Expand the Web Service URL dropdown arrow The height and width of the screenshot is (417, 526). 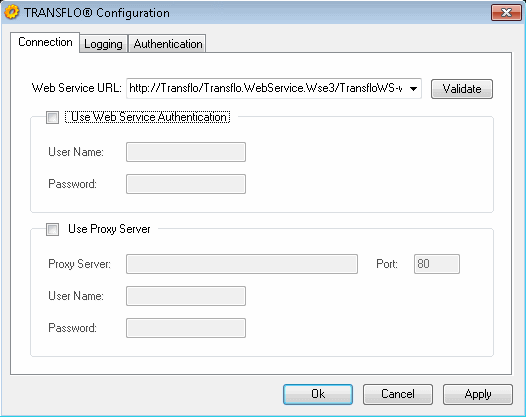pyautogui.click(x=413, y=89)
